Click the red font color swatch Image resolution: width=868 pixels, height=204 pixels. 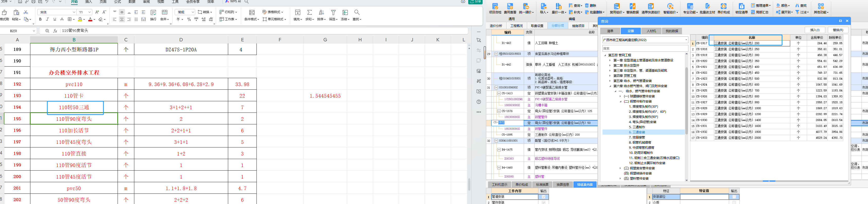pos(90,20)
